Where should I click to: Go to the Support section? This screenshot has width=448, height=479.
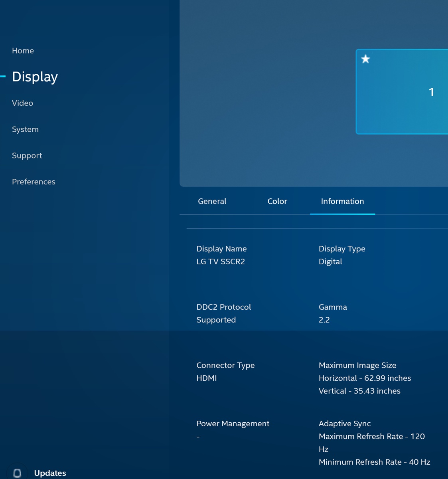27,155
